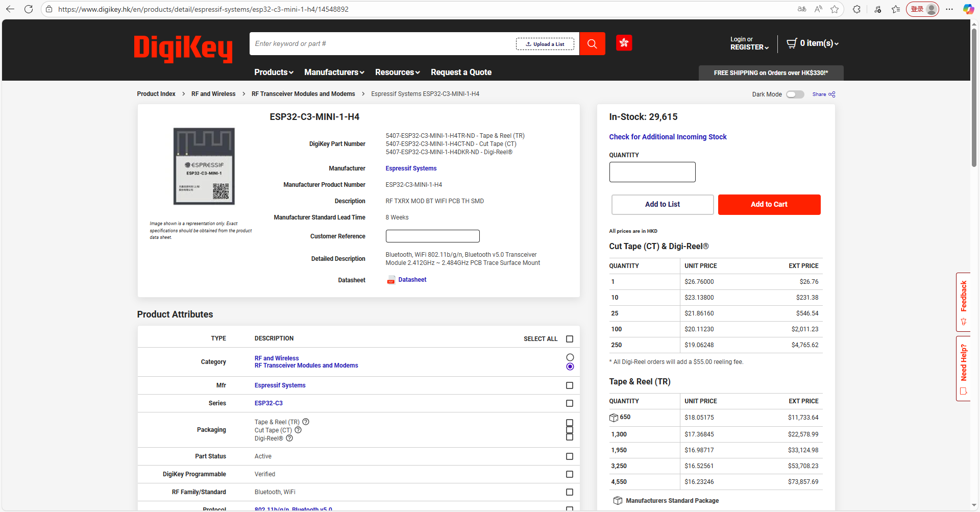Click the Manufacturers Standard Package box icon
The image size is (980, 512).
618,501
